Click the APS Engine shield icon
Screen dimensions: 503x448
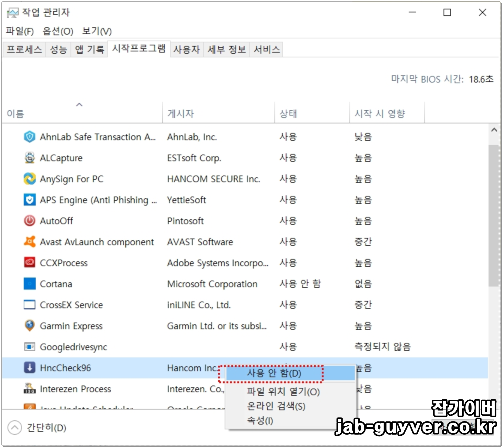click(30, 200)
